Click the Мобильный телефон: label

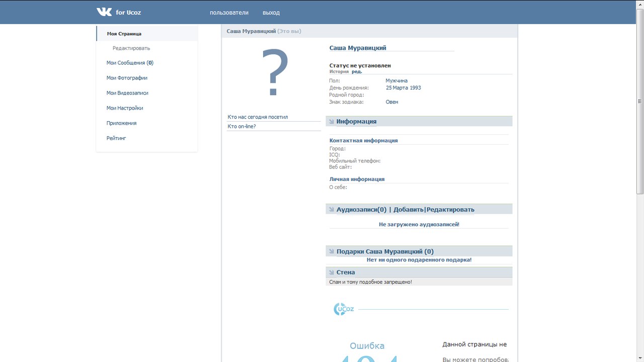[x=355, y=161]
